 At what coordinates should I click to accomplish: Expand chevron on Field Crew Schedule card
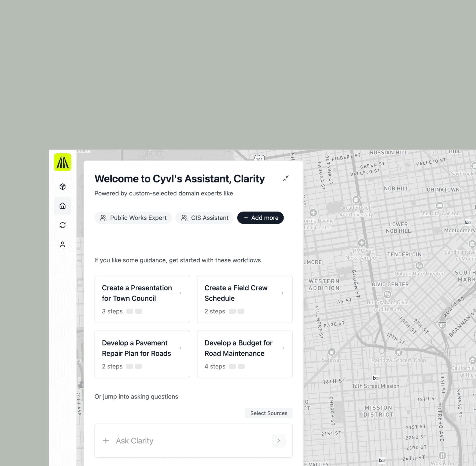tap(283, 293)
